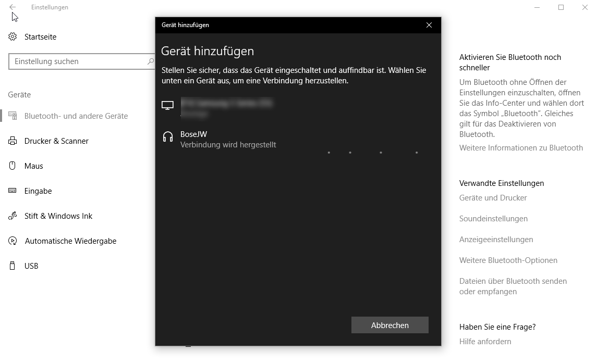The width and height of the screenshot is (597, 364).
Task: Select Automatische Wiedergabe in sidebar
Action: coord(70,241)
